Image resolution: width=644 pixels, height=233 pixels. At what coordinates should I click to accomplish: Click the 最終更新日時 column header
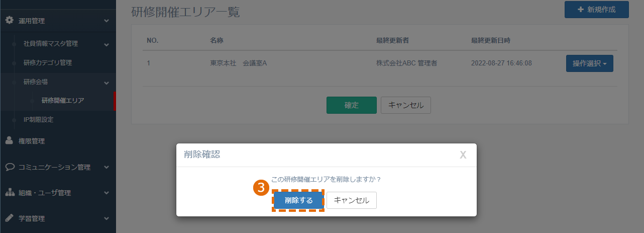(x=491, y=40)
